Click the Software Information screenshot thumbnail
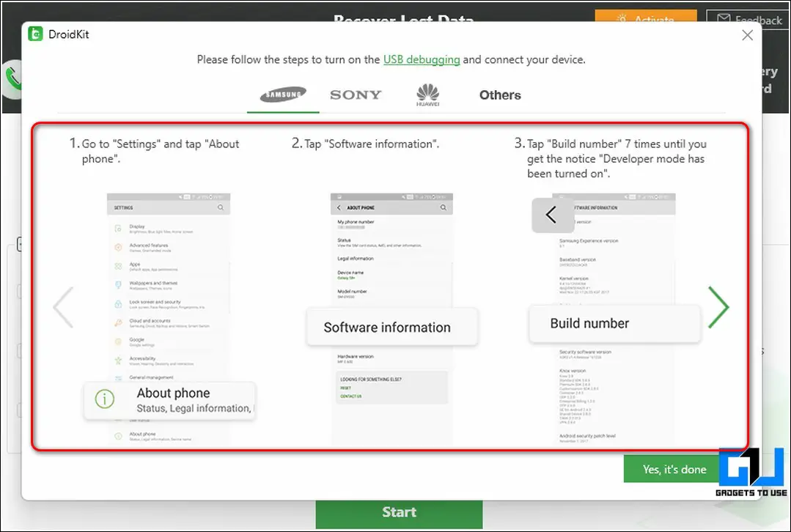 [x=614, y=319]
